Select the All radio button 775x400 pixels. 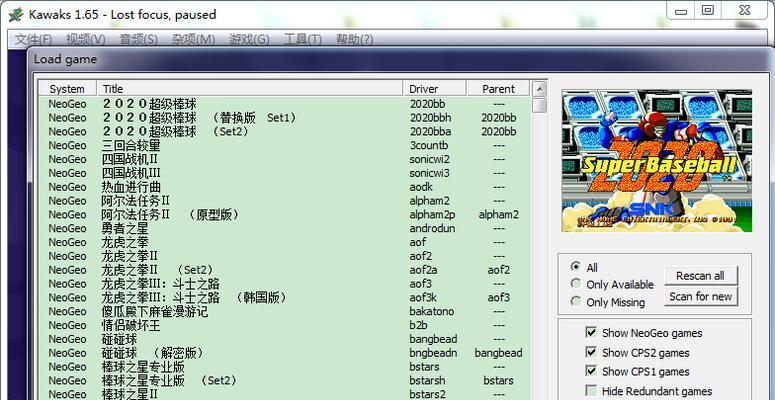pos(575,267)
